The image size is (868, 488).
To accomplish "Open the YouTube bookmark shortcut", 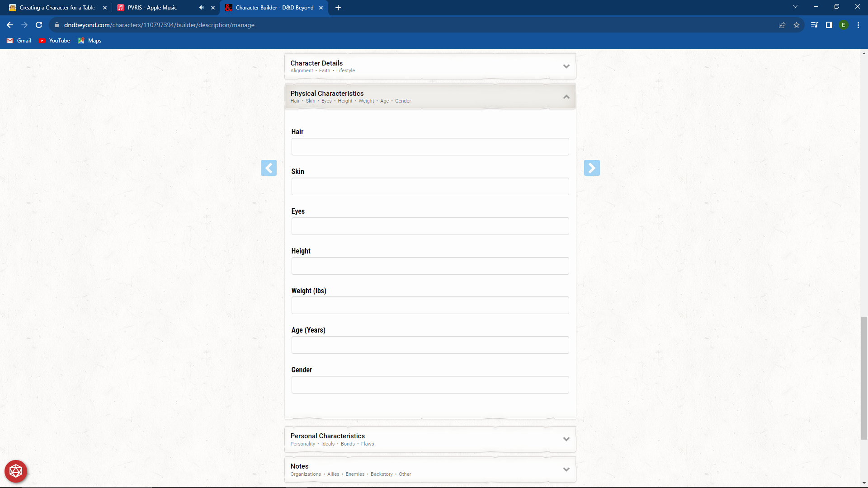I will point(54,41).
